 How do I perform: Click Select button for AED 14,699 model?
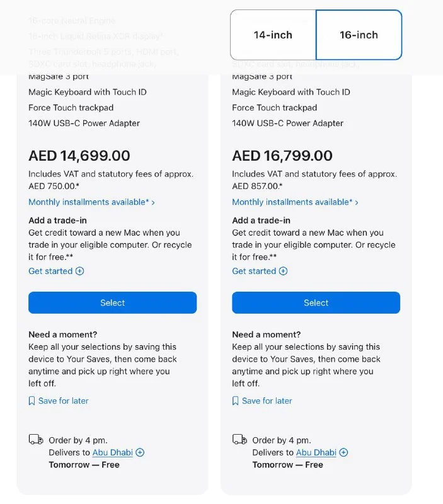pyautogui.click(x=112, y=303)
